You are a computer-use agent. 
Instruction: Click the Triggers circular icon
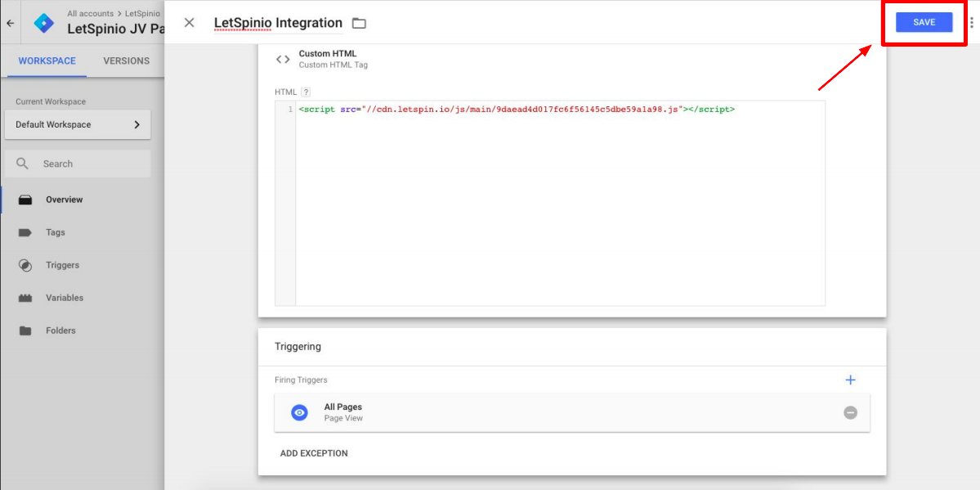pyautogui.click(x=25, y=265)
